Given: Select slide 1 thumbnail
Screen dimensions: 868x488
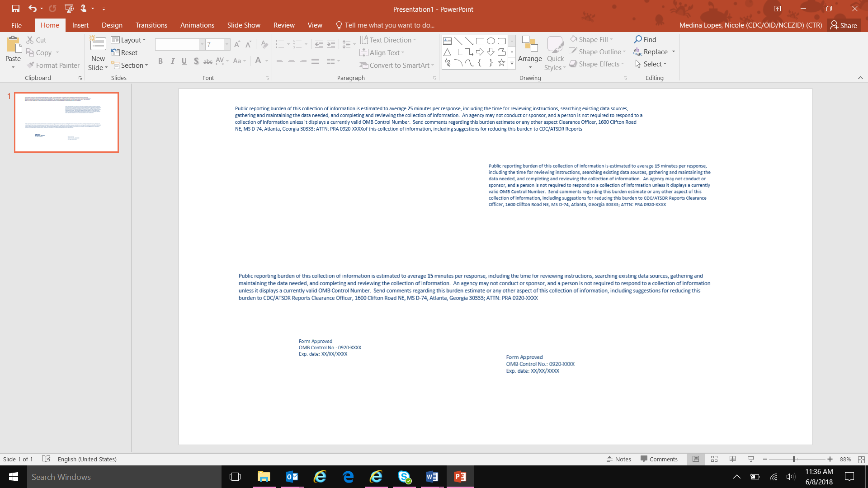Looking at the screenshot, I should point(66,122).
